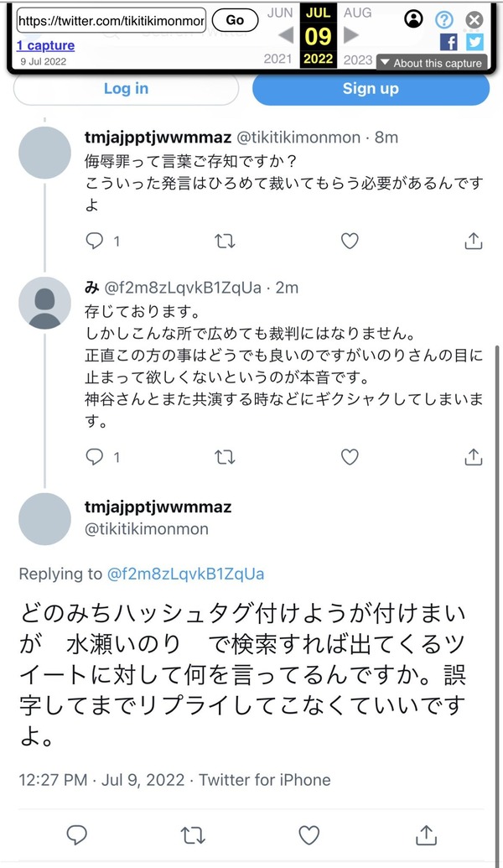
Task: Share the @f2m8zLqvkB1ZqUa tweet
Action: (473, 457)
